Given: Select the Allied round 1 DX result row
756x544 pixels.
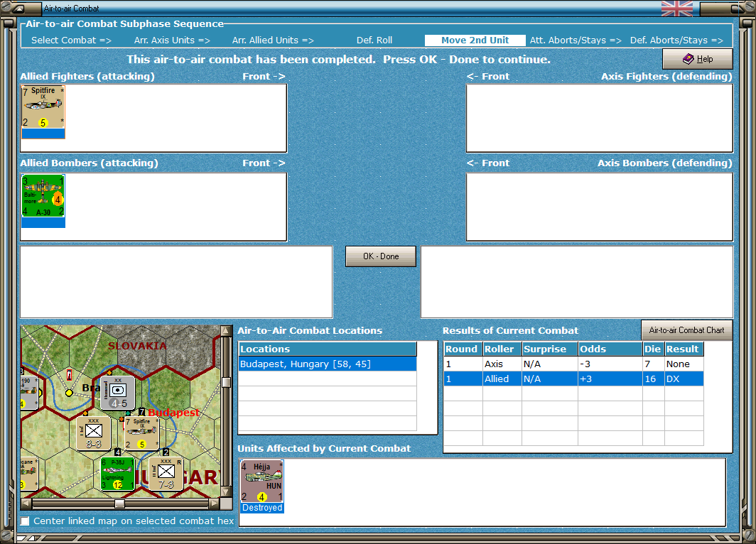Looking at the screenshot, I should 573,379.
